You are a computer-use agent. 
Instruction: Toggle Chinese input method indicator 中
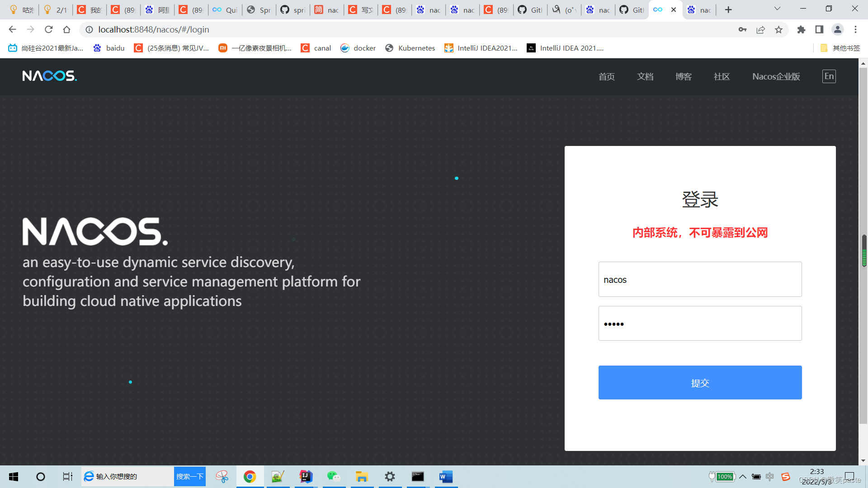pos(770,477)
